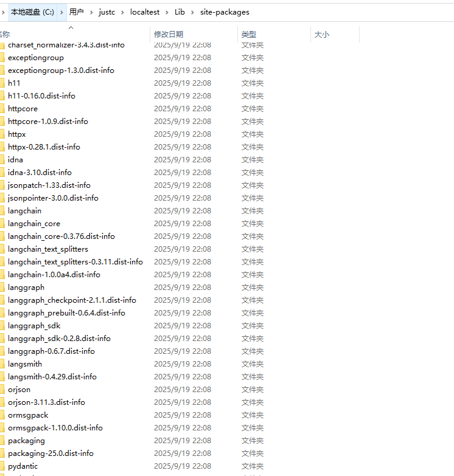The width and height of the screenshot is (454, 476).
Task: Select httpx-0.28.1.dist-info folder name
Action: point(44,147)
